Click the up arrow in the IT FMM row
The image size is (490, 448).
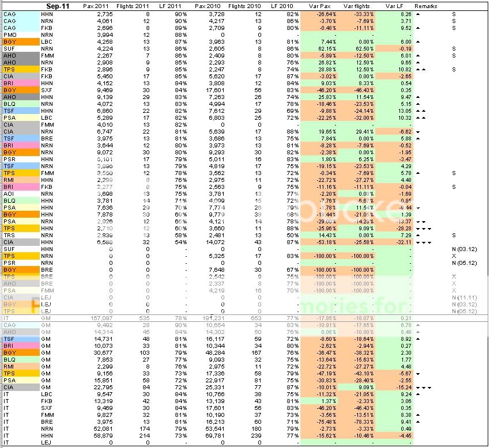418,415
